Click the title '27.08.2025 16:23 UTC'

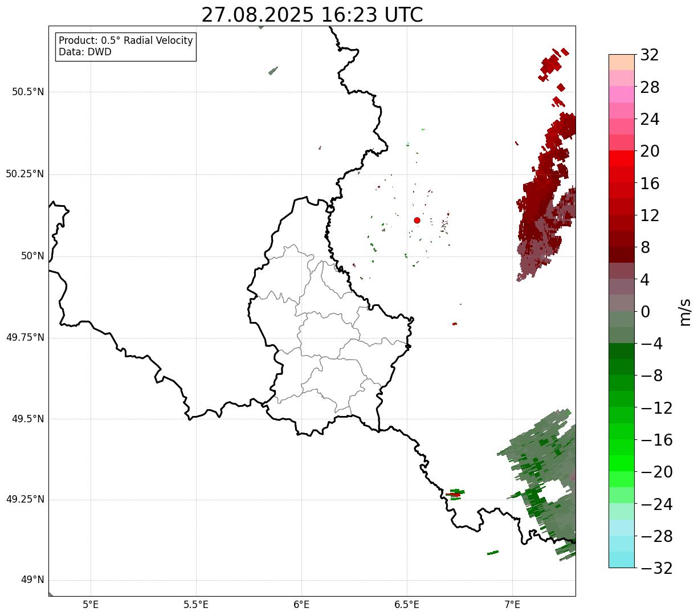tap(312, 15)
